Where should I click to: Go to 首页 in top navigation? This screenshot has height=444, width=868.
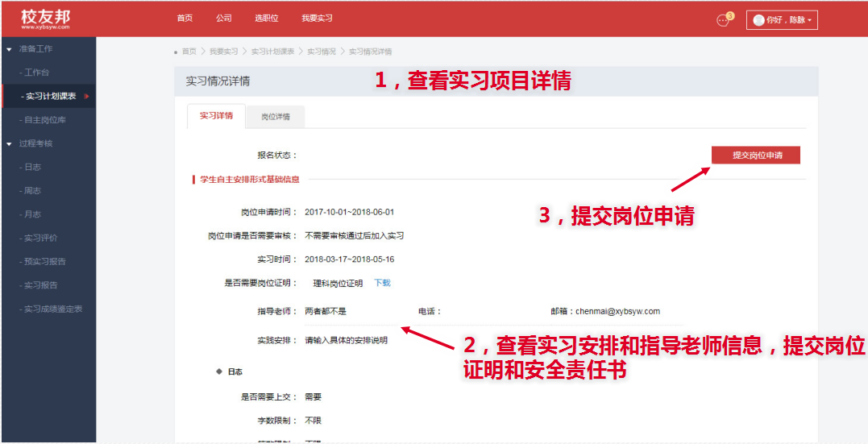[185, 19]
